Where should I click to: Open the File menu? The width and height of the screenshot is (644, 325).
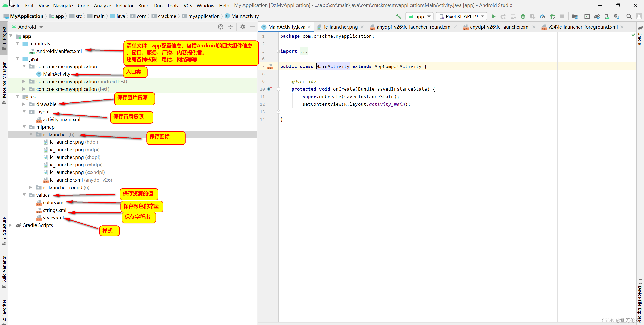[x=16, y=5]
